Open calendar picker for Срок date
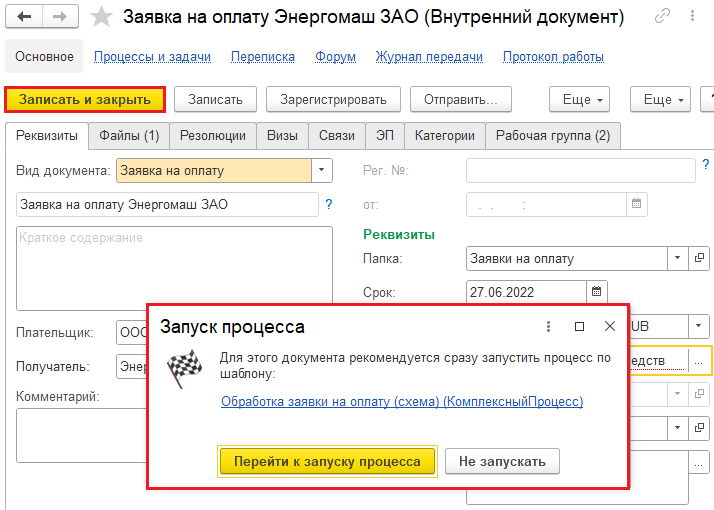The image size is (714, 510). pyautogui.click(x=597, y=291)
